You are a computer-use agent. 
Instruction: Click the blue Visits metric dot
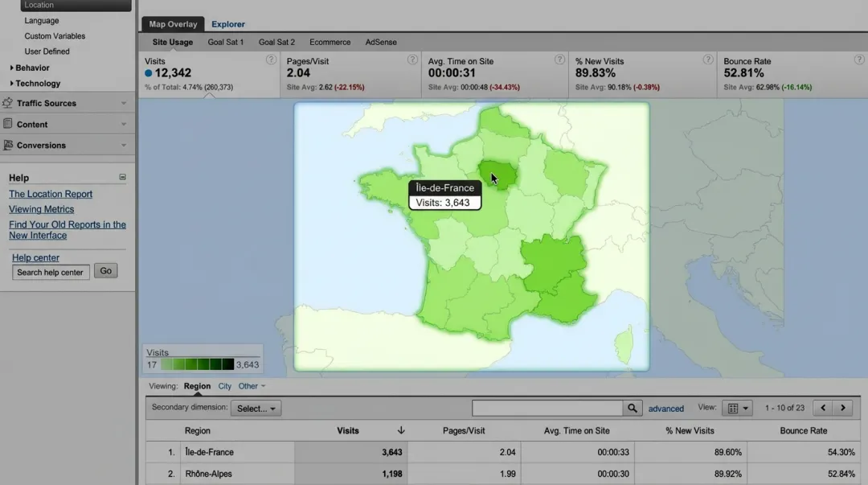coord(149,73)
